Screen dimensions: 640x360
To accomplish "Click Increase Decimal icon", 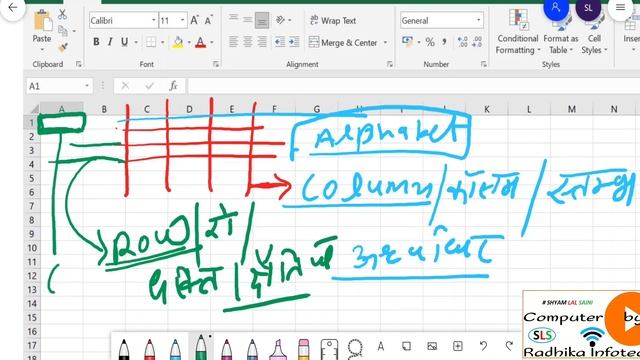I will [462, 42].
